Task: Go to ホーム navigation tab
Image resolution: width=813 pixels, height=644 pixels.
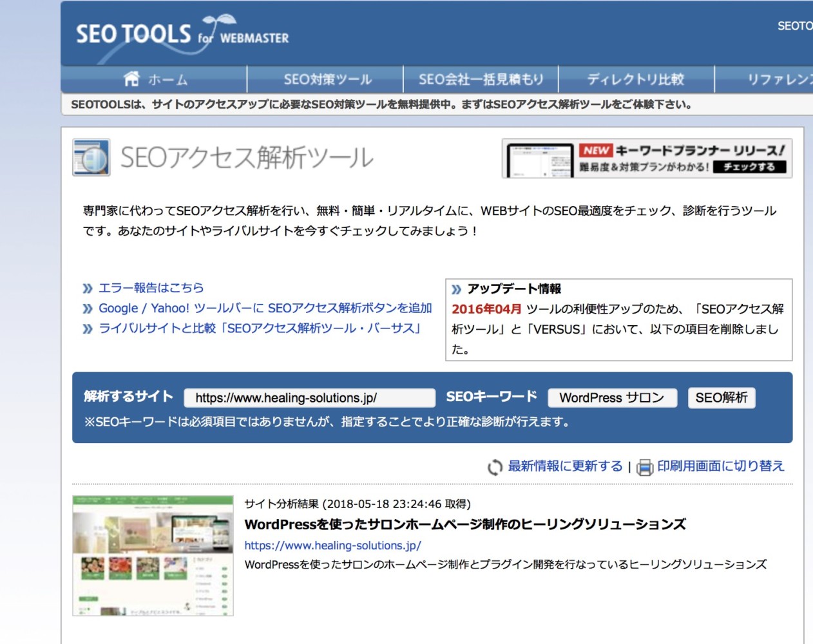Action: (x=155, y=79)
